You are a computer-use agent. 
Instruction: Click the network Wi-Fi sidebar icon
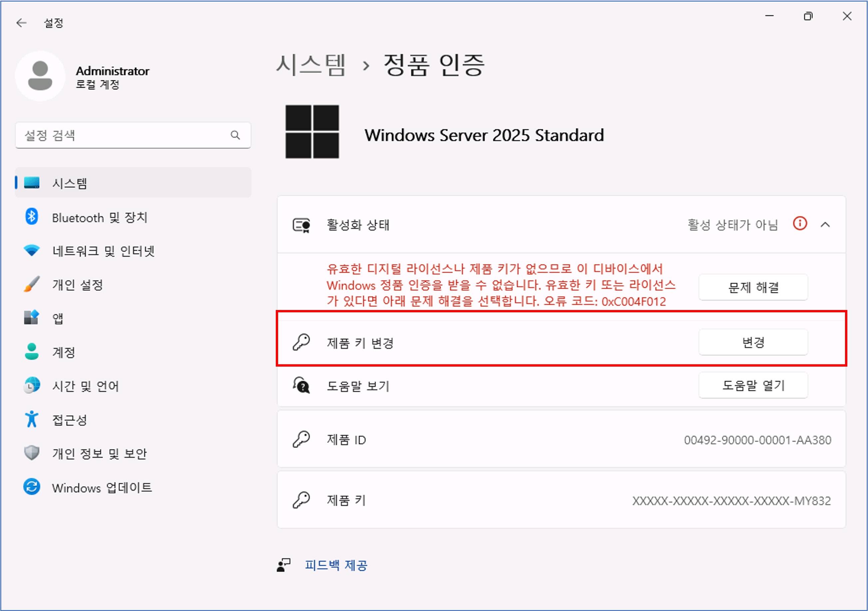tap(32, 250)
